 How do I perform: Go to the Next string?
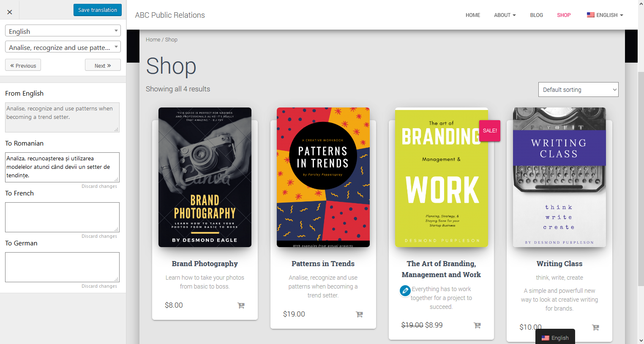[x=103, y=66]
